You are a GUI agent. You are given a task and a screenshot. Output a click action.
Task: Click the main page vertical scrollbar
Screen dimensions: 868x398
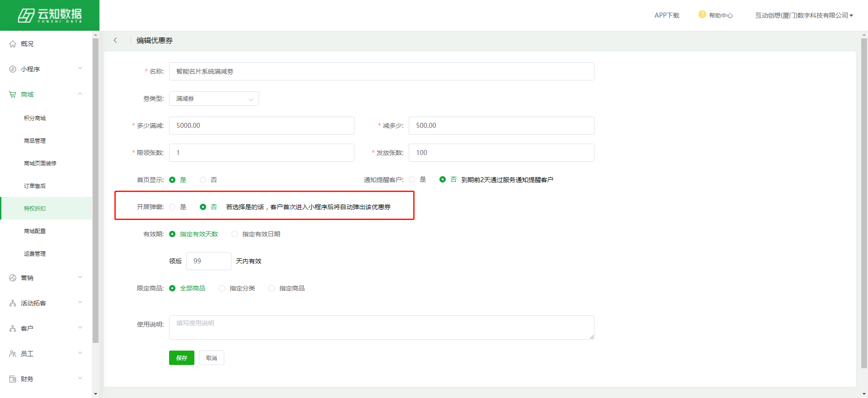click(x=864, y=203)
